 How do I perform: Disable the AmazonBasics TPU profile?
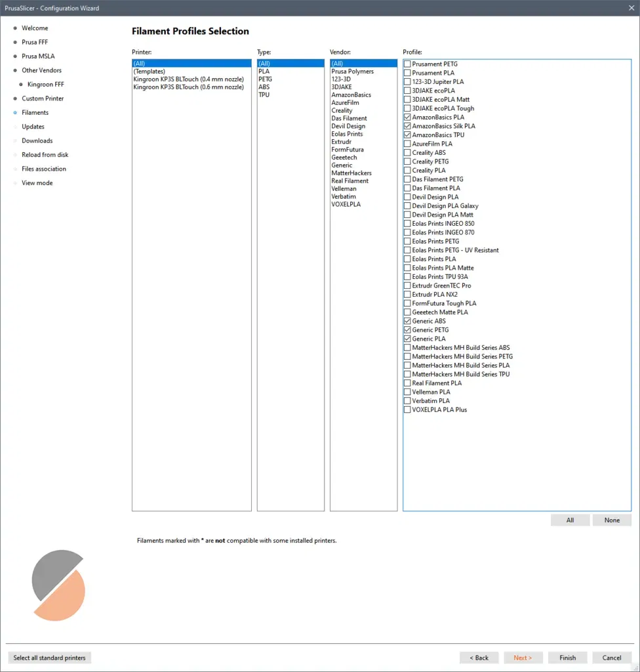tap(407, 135)
